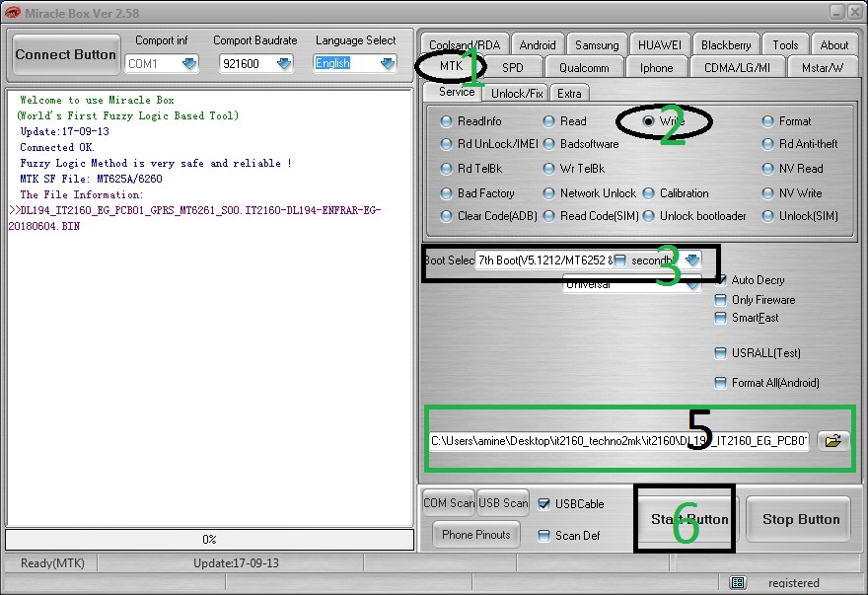Click the status bar keyboard icon
Viewport: 868px width, 595px height.
739,583
